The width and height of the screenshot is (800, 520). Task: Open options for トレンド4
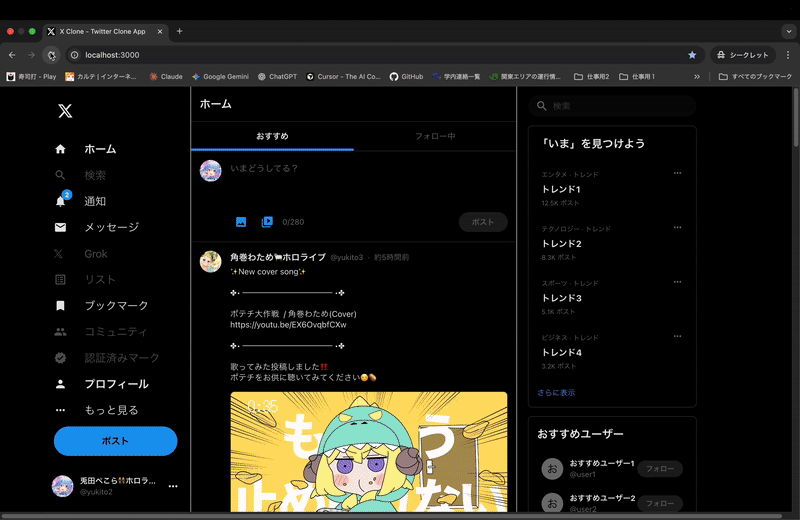[677, 336]
